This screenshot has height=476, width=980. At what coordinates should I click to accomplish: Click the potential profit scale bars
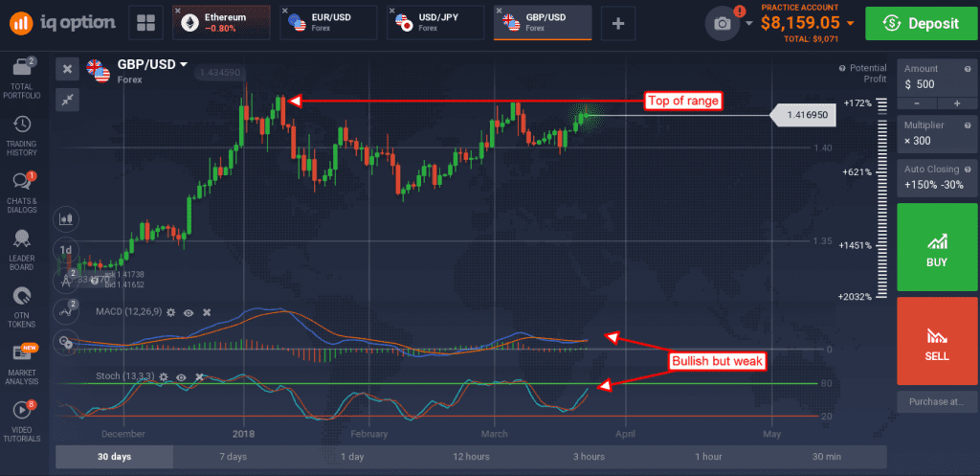click(x=881, y=197)
